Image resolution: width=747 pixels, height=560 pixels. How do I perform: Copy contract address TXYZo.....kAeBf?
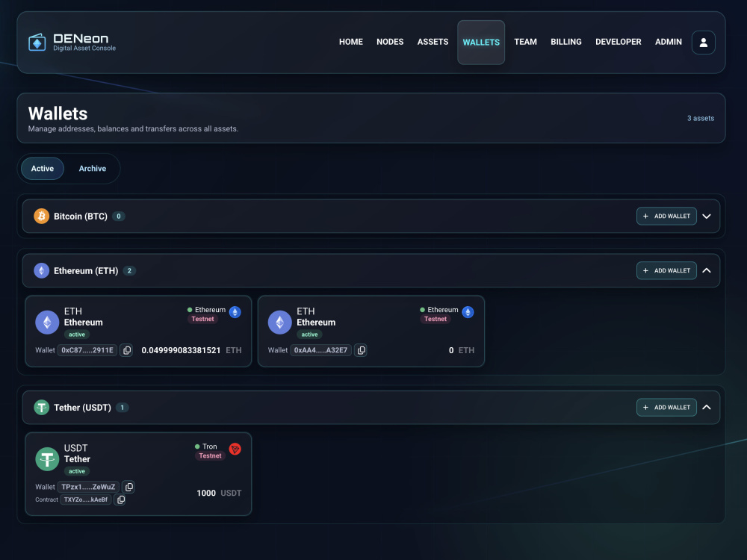120,500
